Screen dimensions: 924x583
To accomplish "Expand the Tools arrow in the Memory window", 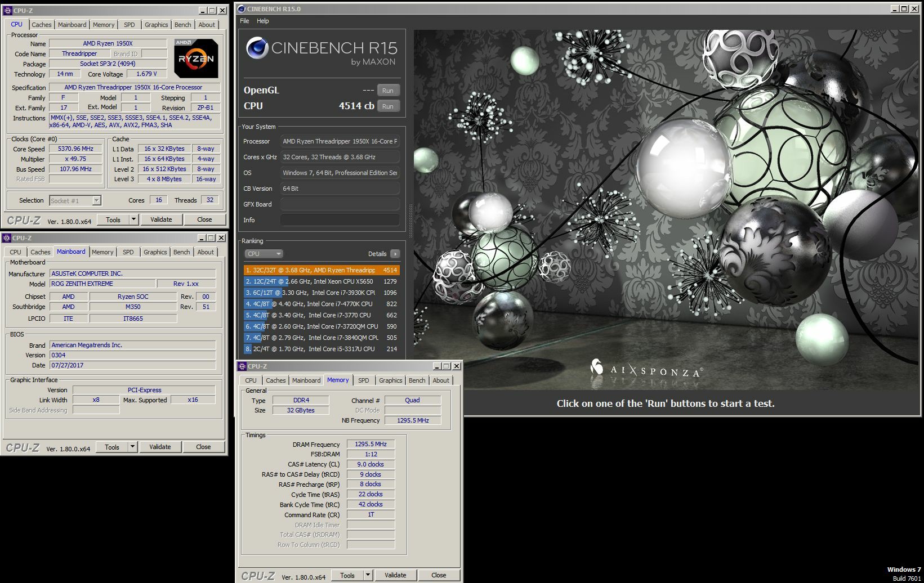I will (368, 575).
